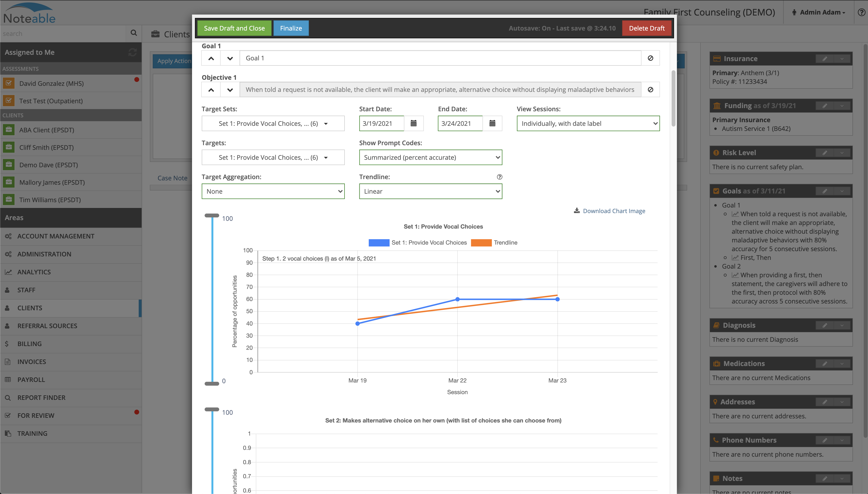
Task: Refresh the Assigned to Me list
Action: [x=132, y=52]
